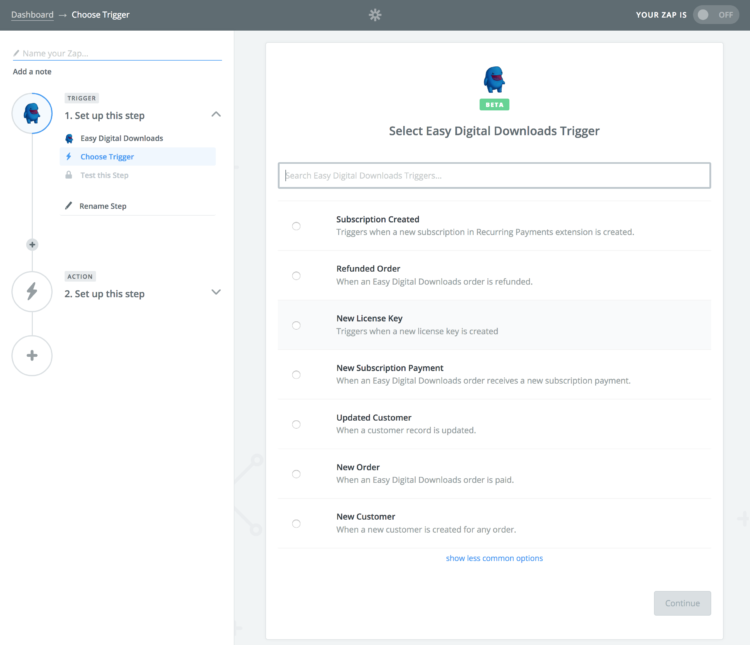
Task: Click small plus between trigger and action
Action: point(32,245)
